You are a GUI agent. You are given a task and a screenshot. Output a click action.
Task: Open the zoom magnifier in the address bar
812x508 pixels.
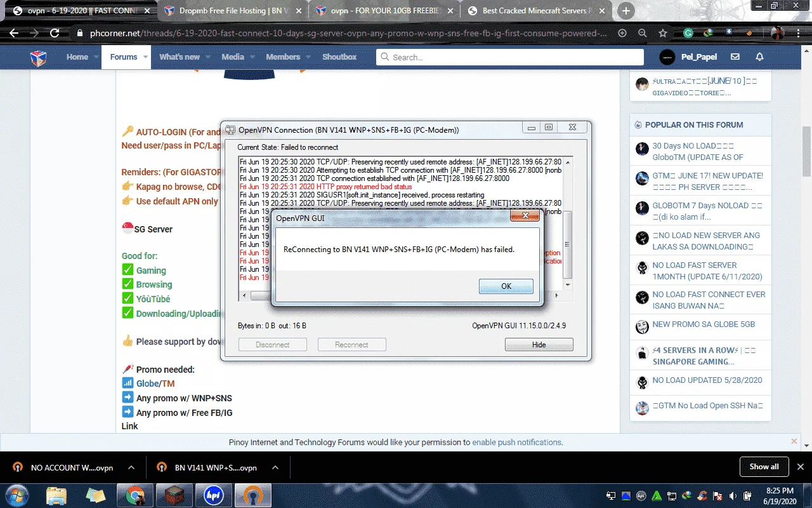point(643,33)
